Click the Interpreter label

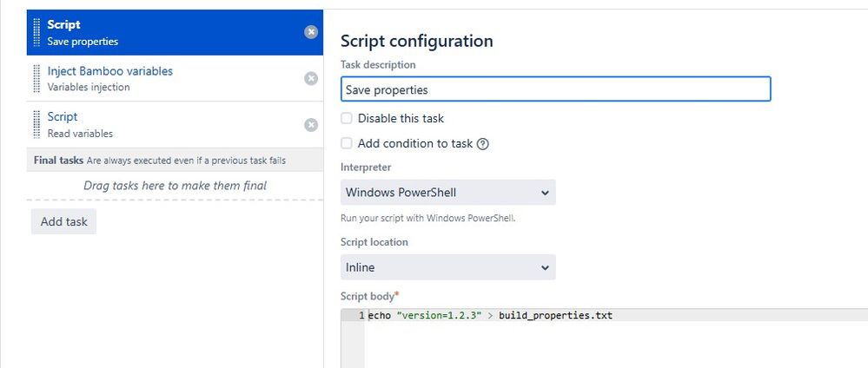[x=366, y=168]
